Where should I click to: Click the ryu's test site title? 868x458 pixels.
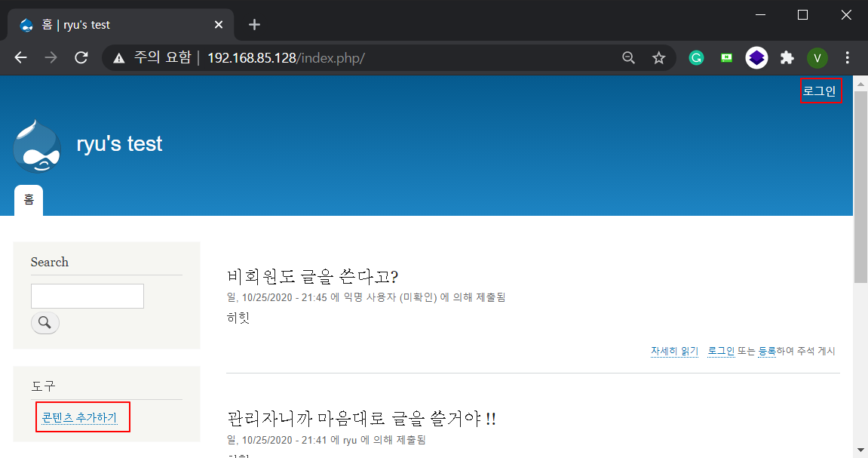tap(119, 144)
